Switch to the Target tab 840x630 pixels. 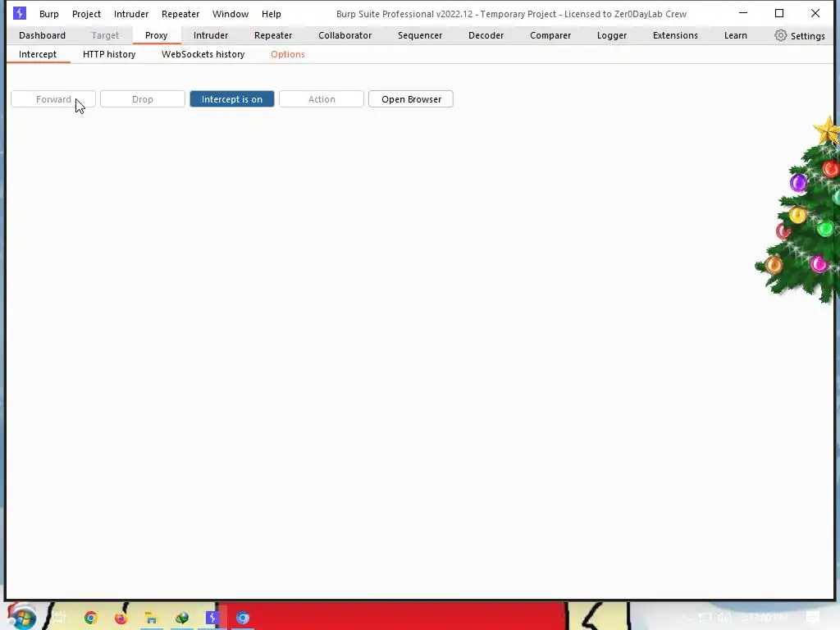click(105, 35)
